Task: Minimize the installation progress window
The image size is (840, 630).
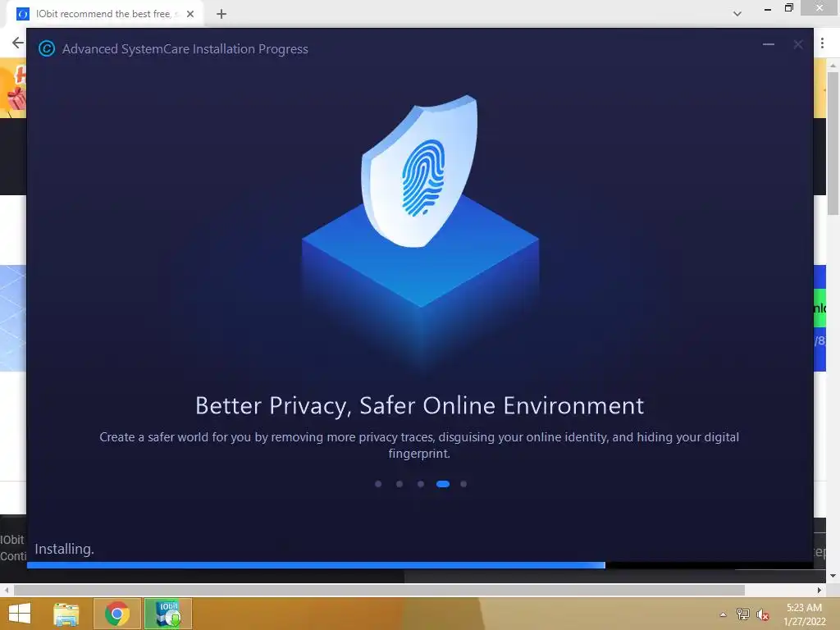Action: [x=768, y=44]
